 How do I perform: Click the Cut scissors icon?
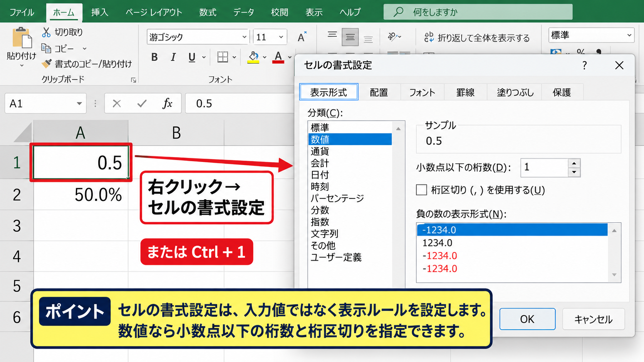46,32
